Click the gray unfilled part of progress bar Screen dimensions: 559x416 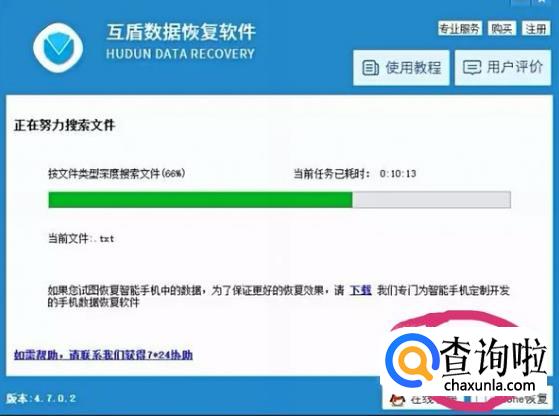point(431,200)
